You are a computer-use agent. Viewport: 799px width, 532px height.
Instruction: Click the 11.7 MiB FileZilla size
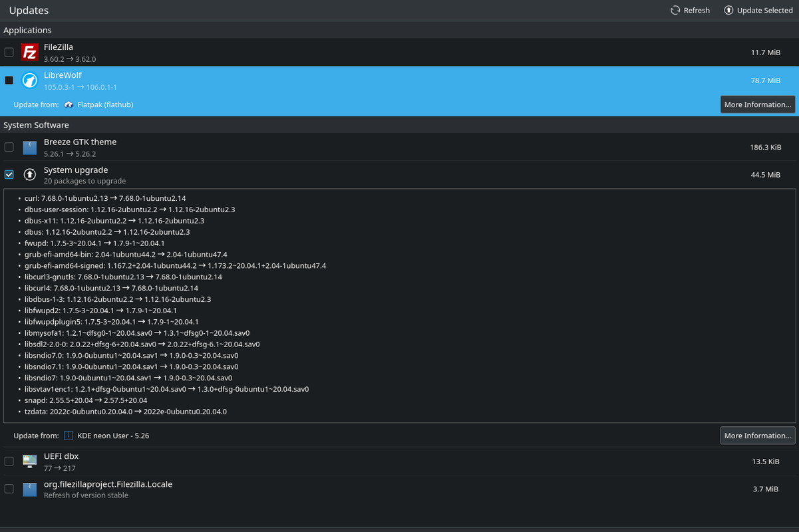[x=765, y=53]
